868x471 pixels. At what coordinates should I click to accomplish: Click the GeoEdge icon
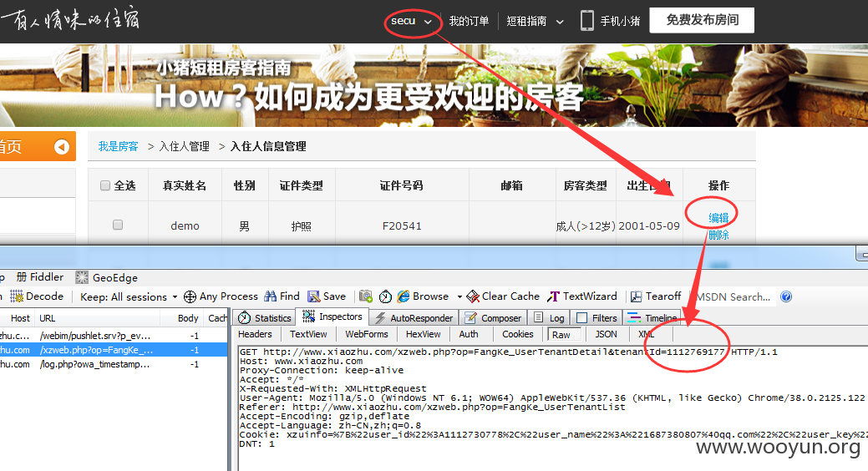(82, 277)
